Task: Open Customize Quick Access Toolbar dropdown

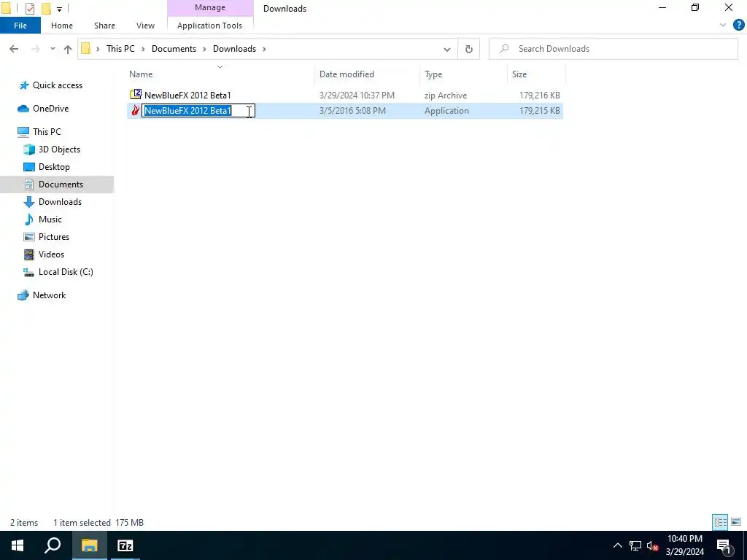Action: (59, 9)
